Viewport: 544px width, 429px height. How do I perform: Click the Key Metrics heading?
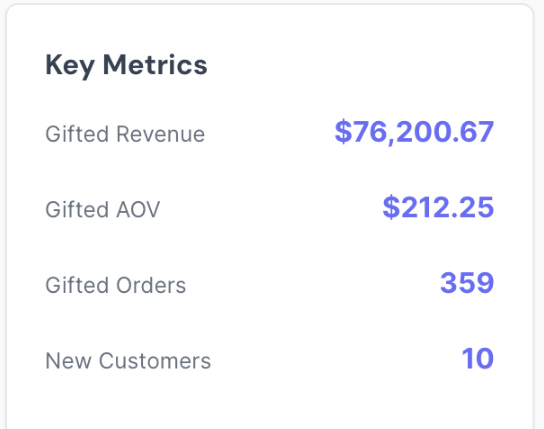tap(126, 66)
